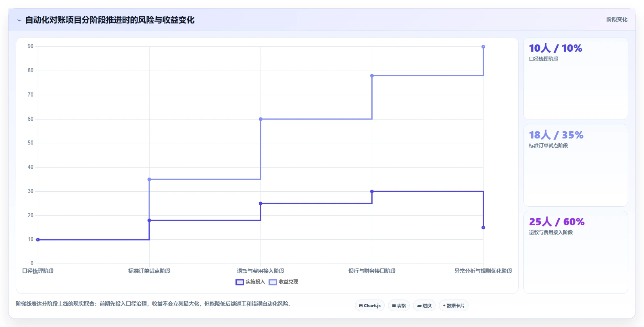This screenshot has width=644, height=327.
Task: Click the lightning icon beside the dashboard title
Action: click(x=19, y=20)
